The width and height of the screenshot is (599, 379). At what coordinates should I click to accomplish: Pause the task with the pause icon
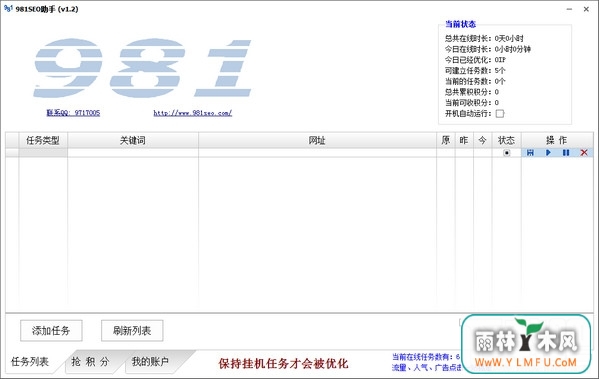click(x=566, y=153)
